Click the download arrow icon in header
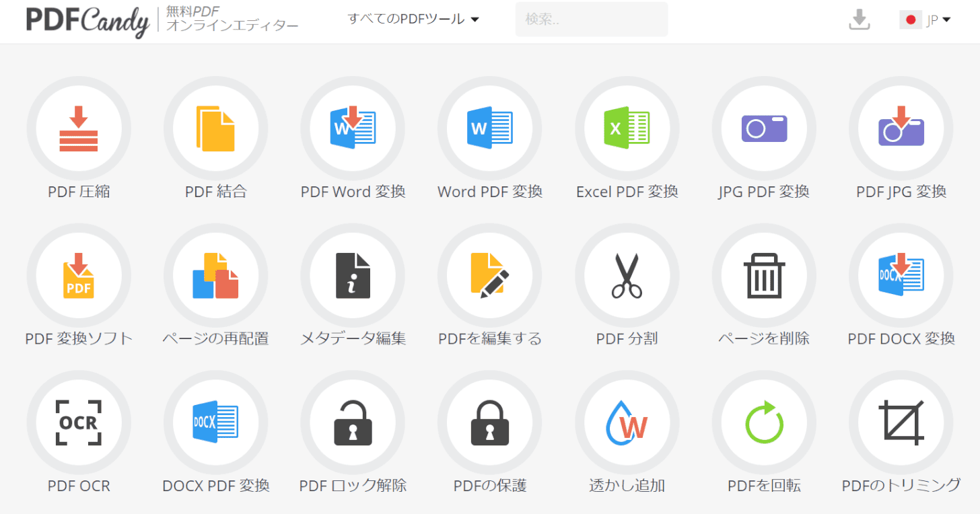This screenshot has width=980, height=514. (859, 20)
